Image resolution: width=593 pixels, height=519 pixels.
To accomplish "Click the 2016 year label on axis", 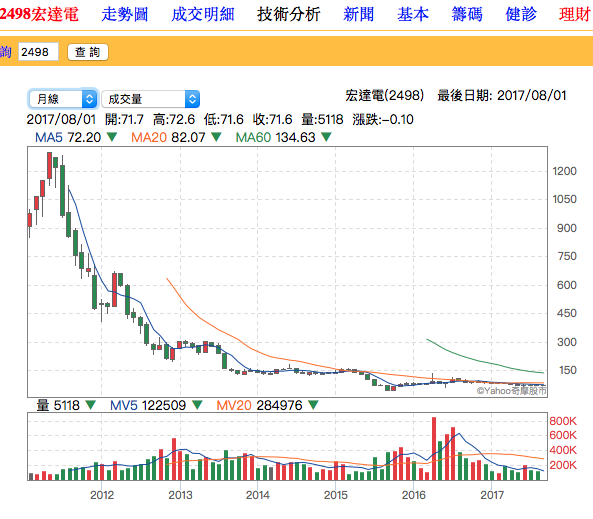I will (413, 495).
